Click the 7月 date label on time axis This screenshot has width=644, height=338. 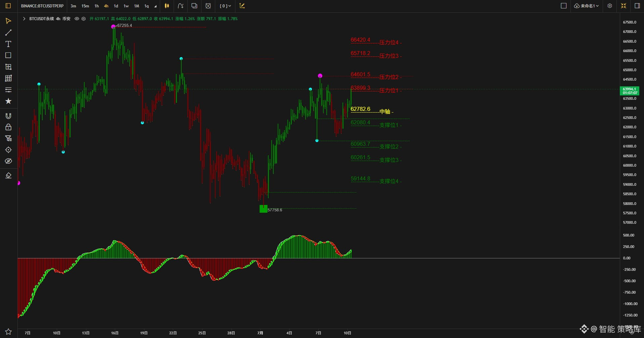tap(260, 333)
